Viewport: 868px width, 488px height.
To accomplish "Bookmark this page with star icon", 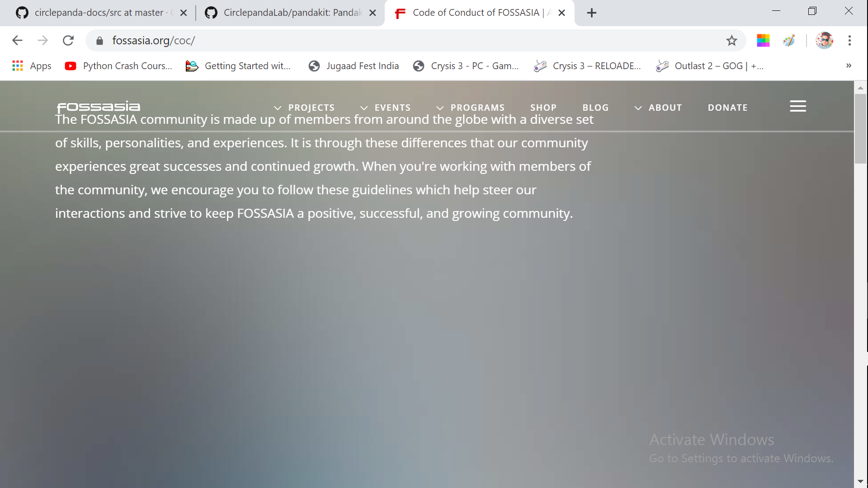I will (731, 41).
